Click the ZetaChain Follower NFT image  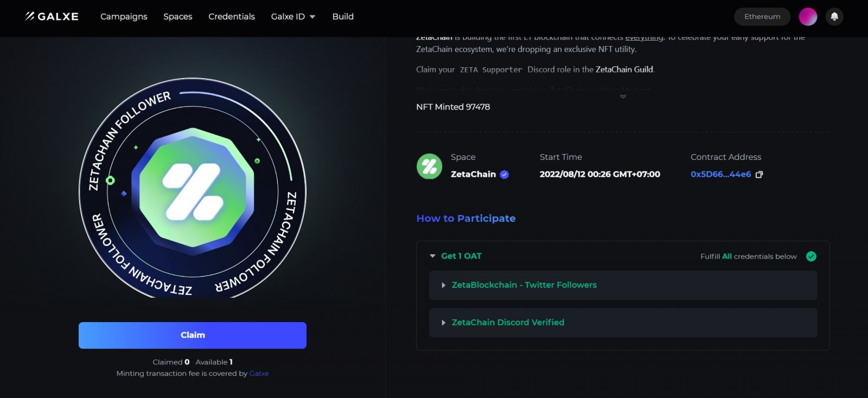(x=193, y=189)
